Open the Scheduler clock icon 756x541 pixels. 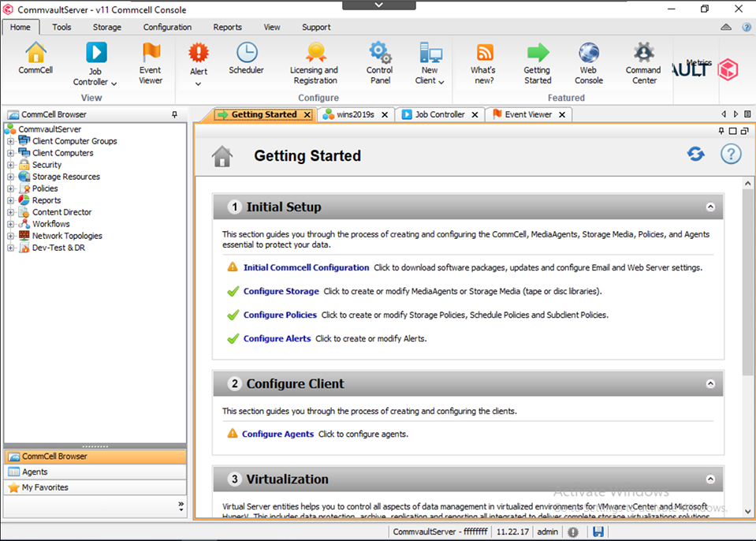[x=247, y=58]
